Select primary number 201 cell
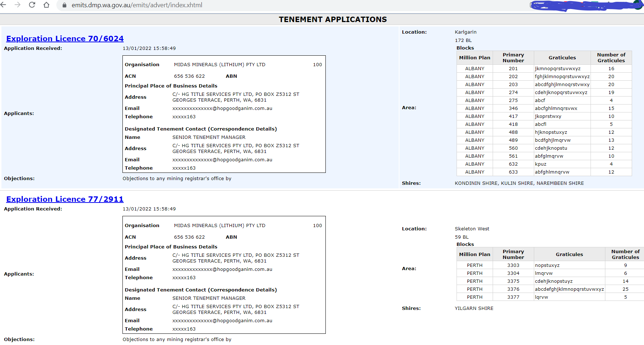The height and width of the screenshot is (345, 644). pos(513,69)
